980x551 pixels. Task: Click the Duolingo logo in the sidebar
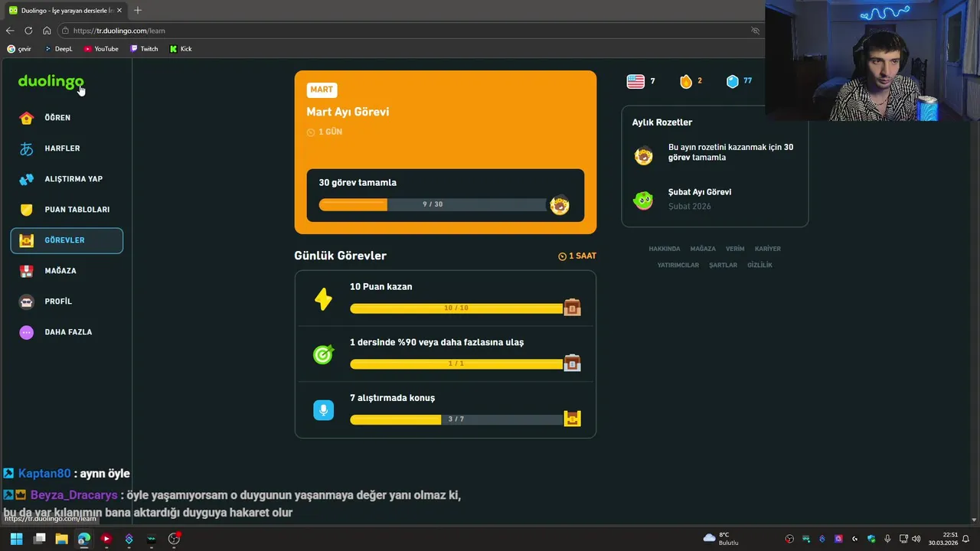(51, 81)
